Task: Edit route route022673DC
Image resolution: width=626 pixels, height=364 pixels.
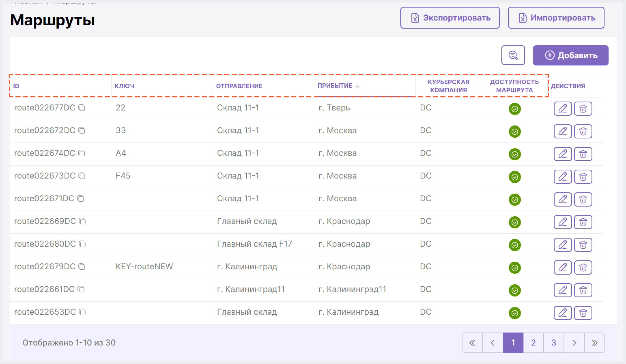Action: click(563, 177)
